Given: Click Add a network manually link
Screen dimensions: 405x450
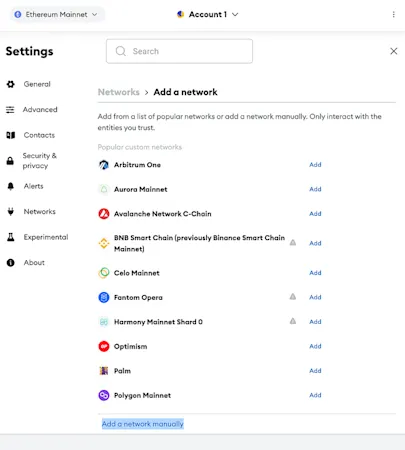Looking at the screenshot, I should (x=143, y=424).
